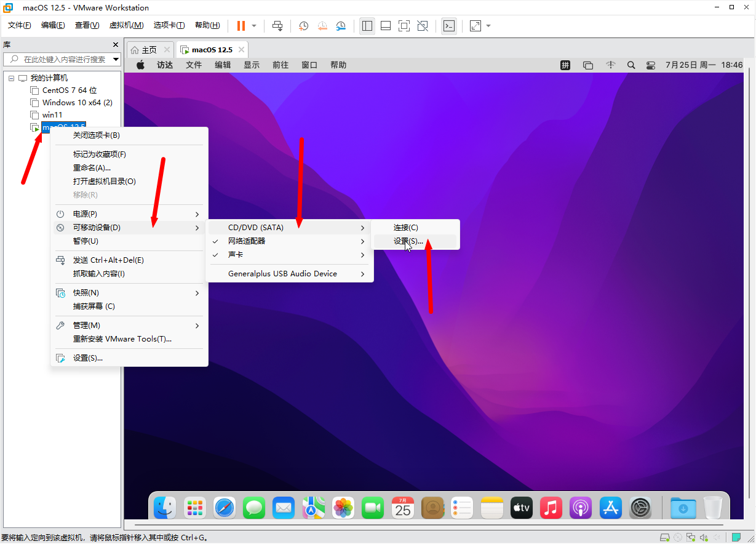Open Messages in the dock
This screenshot has height=544, width=756.
coord(254,508)
